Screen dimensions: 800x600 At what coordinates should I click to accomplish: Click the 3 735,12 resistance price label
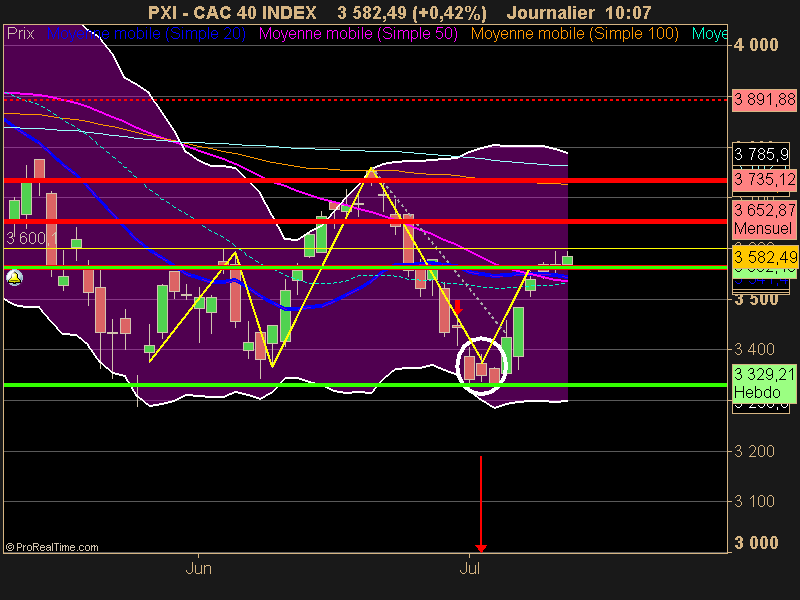[x=764, y=179]
